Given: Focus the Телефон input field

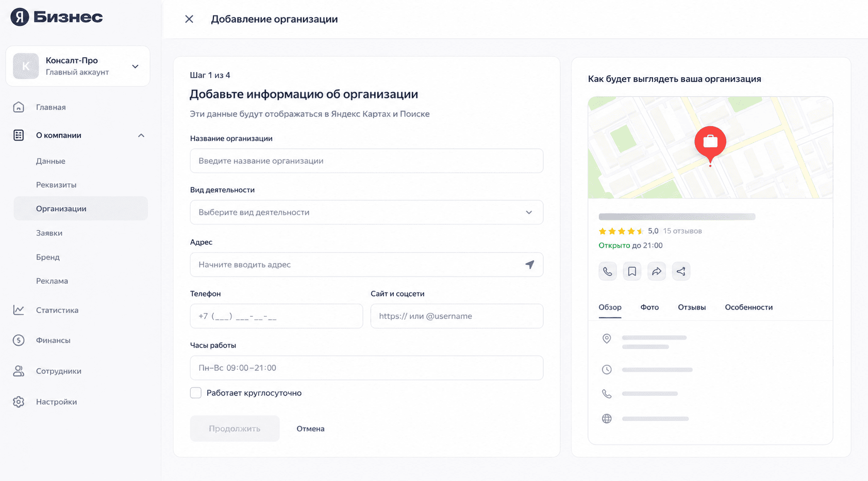Looking at the screenshot, I should click(276, 316).
